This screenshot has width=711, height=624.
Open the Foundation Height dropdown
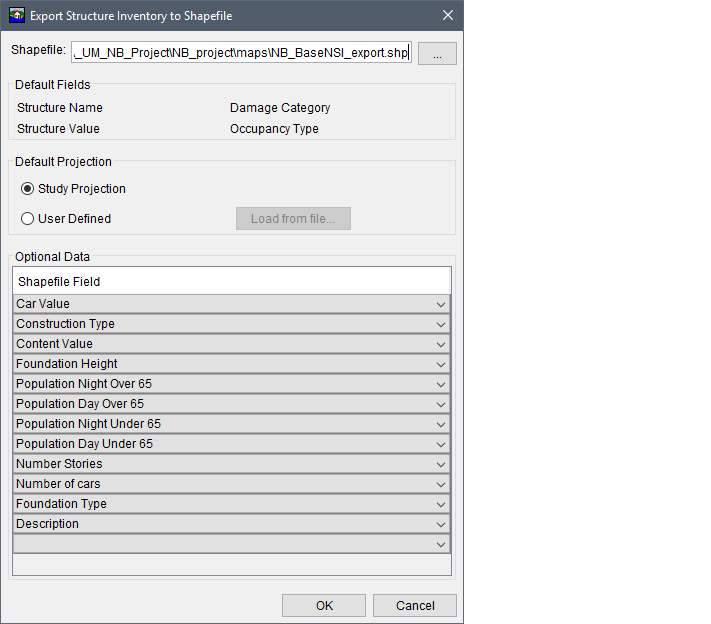click(232, 364)
